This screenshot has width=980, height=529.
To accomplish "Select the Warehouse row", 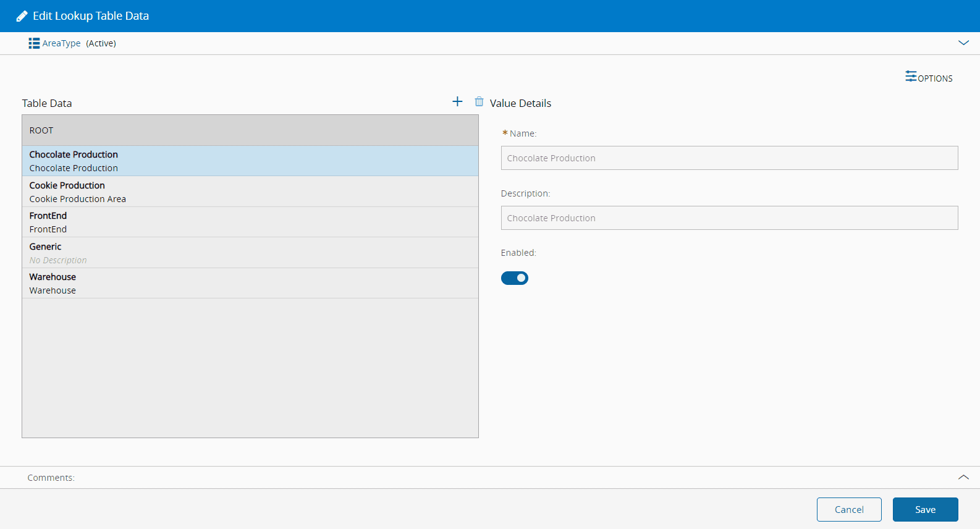I will tap(250, 283).
